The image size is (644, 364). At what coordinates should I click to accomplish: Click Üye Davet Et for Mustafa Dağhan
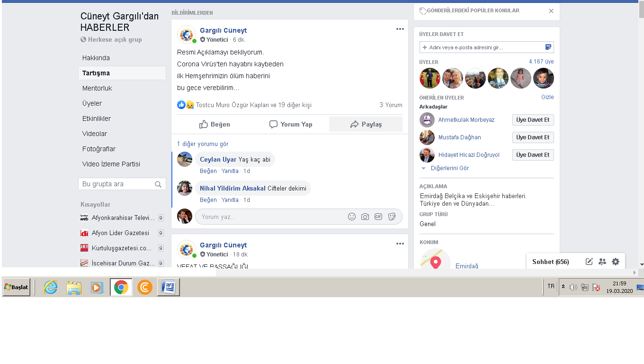coord(533,137)
